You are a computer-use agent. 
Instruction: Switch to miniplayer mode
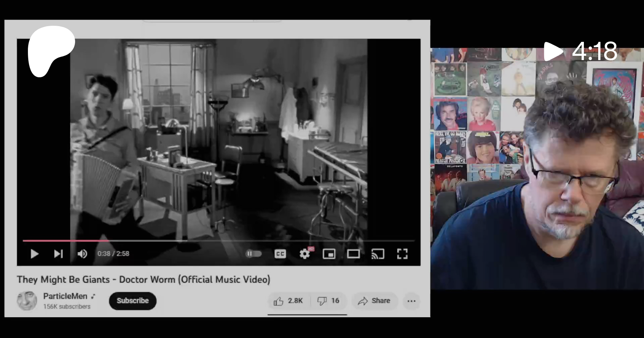(329, 254)
